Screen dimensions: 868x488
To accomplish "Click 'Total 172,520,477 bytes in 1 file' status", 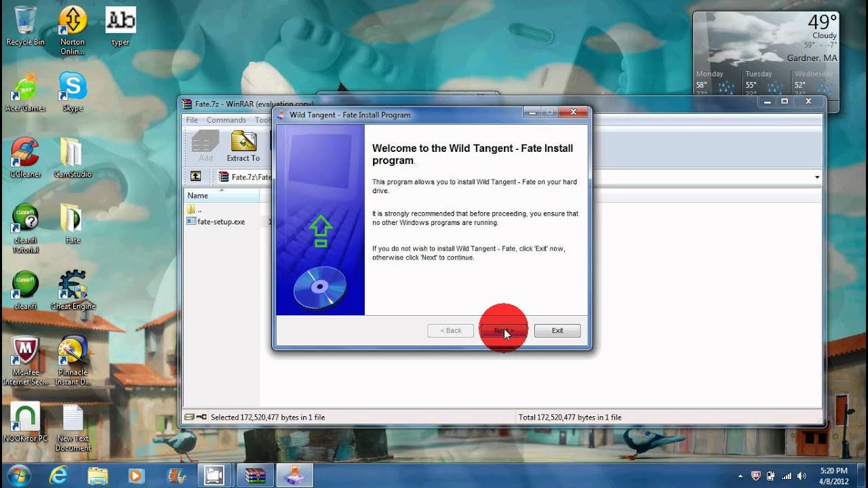I will pos(570,418).
